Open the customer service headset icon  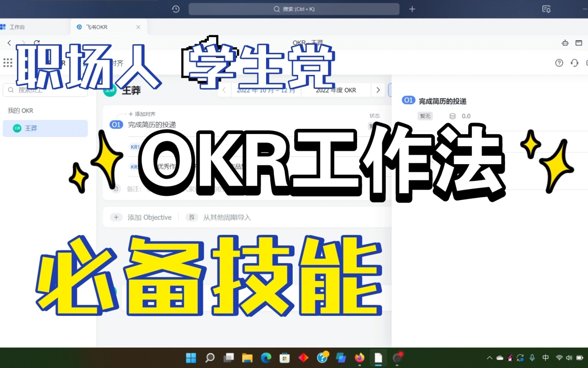pos(574,63)
